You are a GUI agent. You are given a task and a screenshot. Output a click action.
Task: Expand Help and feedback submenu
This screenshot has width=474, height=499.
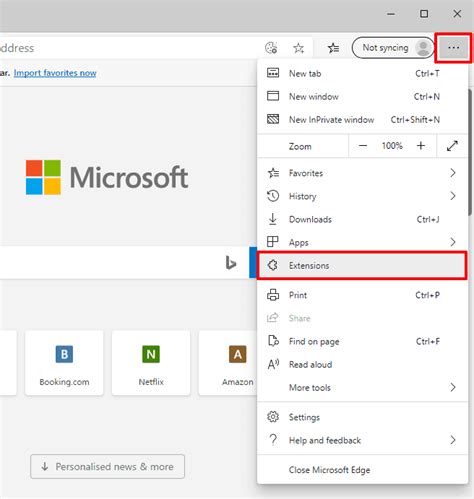(x=363, y=440)
